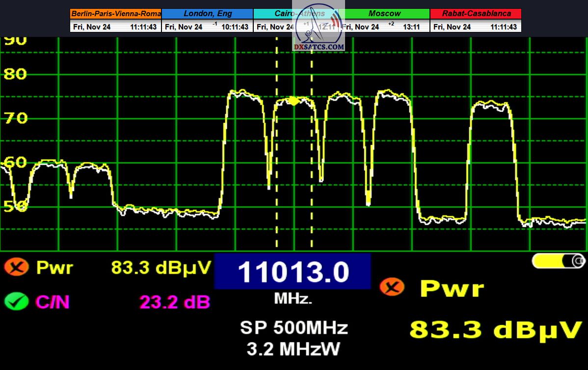Click the green checkmark icon beside C/N

[16, 301]
